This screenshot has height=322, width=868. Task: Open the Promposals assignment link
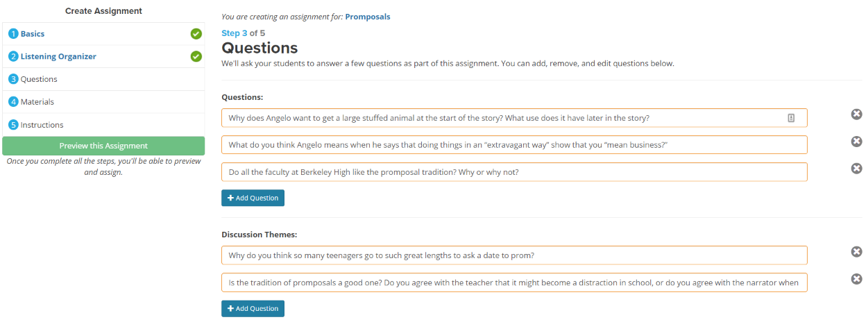point(368,17)
